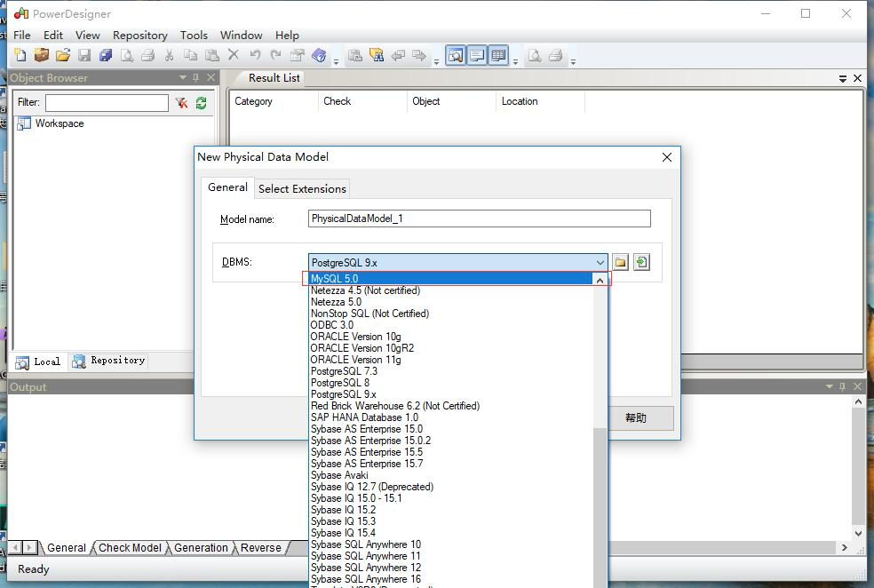The width and height of the screenshot is (874, 588).
Task: Switch to the Repository browser tab
Action: [108, 361]
